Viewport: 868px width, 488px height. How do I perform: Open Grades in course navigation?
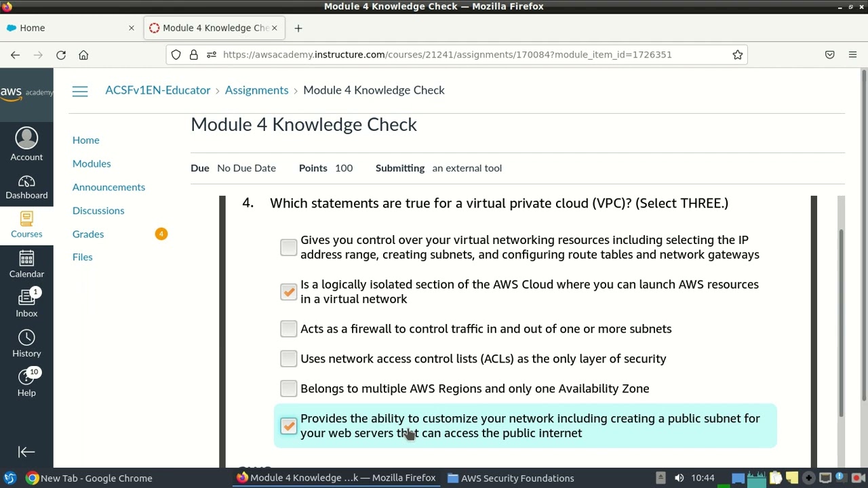(88, 234)
